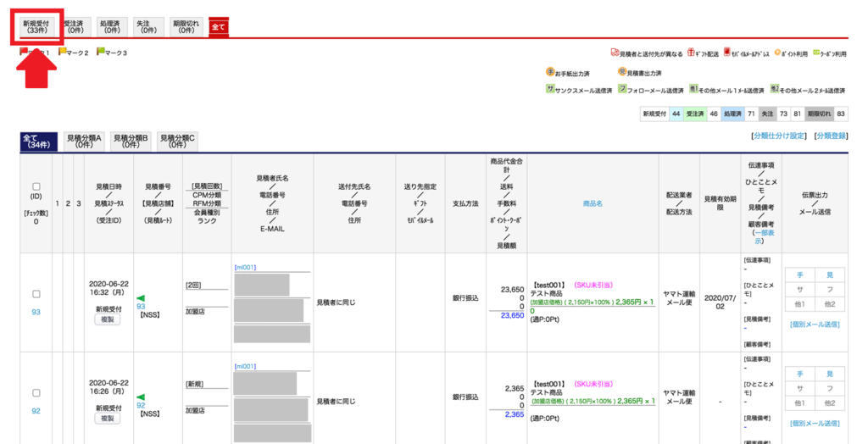Image resolution: width=868 pixels, height=444 pixels.
Task: Open the 分類仕分け設定 link
Action: tap(778, 136)
